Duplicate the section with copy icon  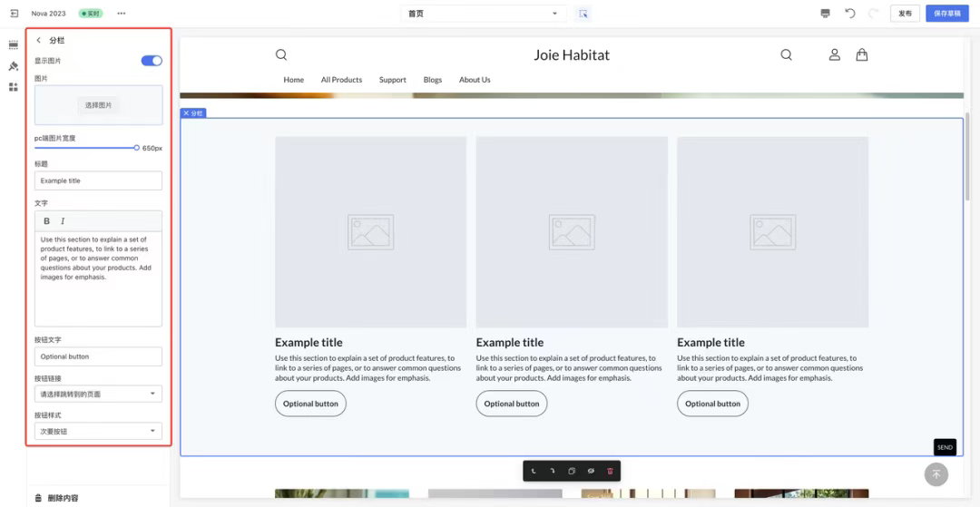coord(572,472)
